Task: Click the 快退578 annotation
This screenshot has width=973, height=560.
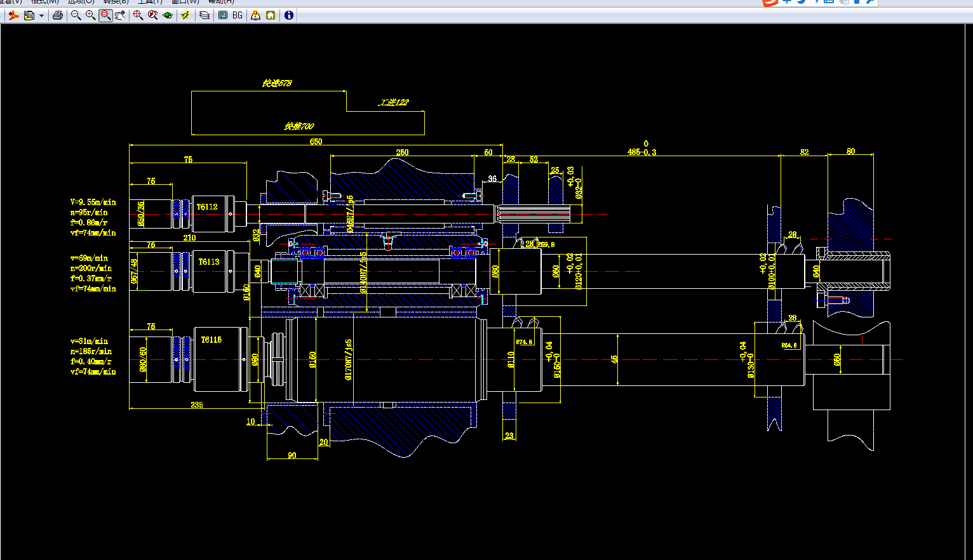Action: pyautogui.click(x=277, y=83)
